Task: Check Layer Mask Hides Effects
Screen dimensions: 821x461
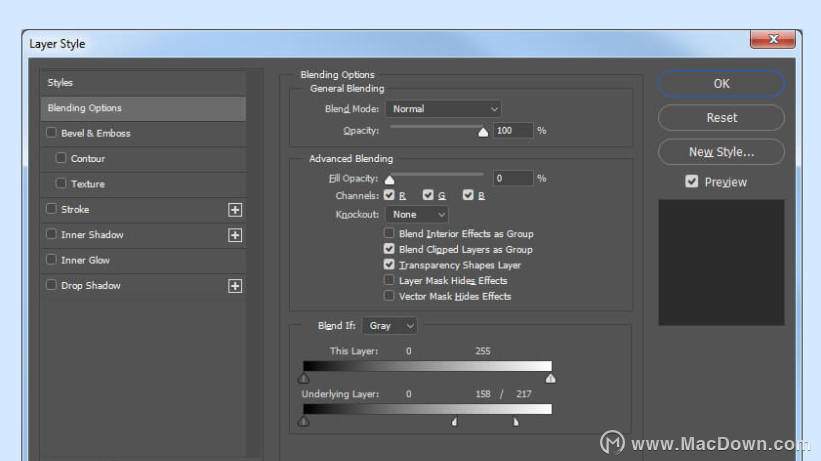Action: pyautogui.click(x=389, y=280)
